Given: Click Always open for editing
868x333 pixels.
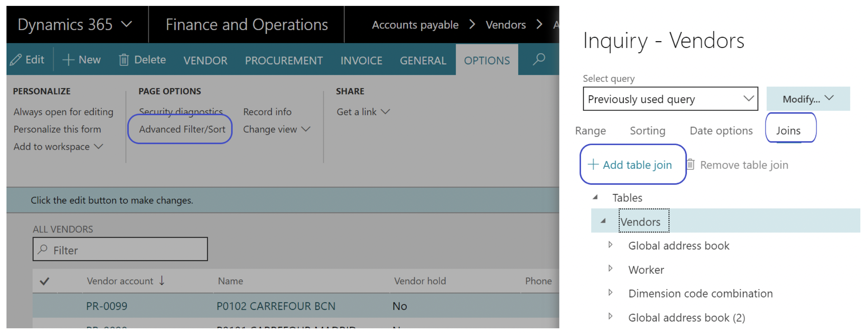Looking at the screenshot, I should (63, 111).
